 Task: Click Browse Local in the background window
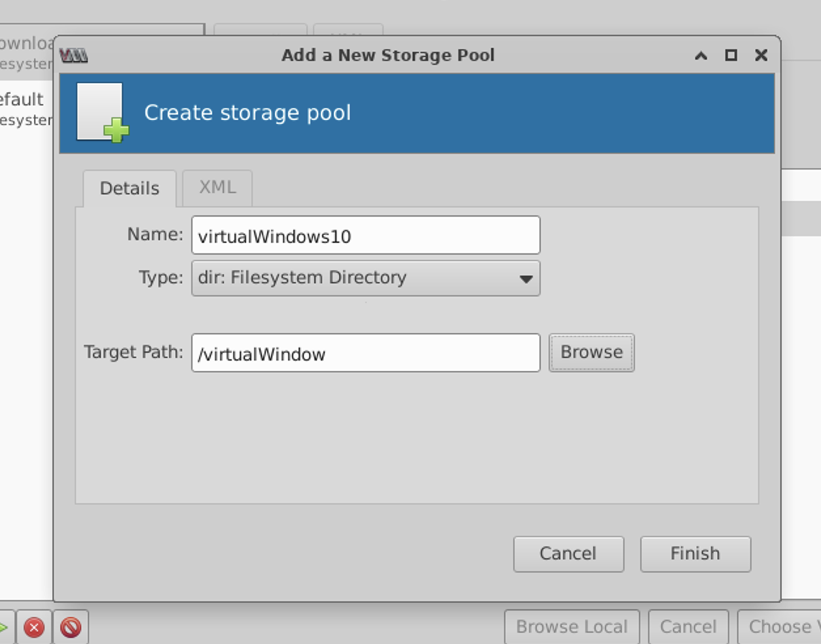pos(572,627)
